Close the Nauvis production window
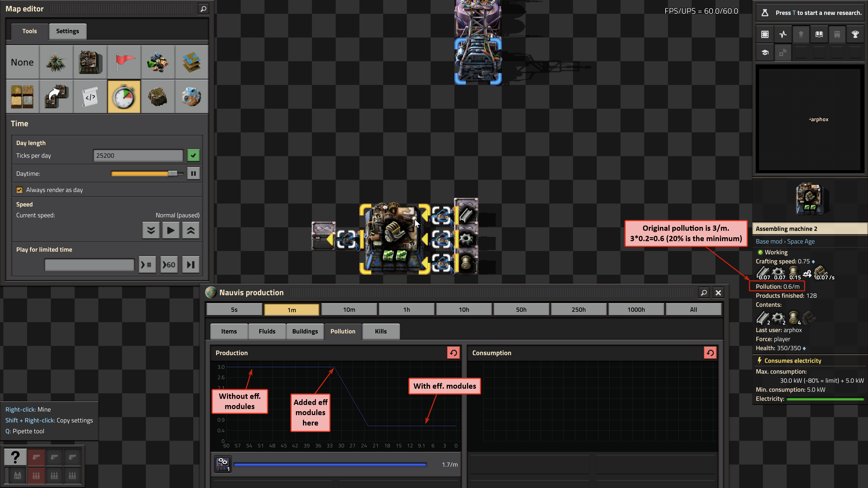 (x=718, y=293)
